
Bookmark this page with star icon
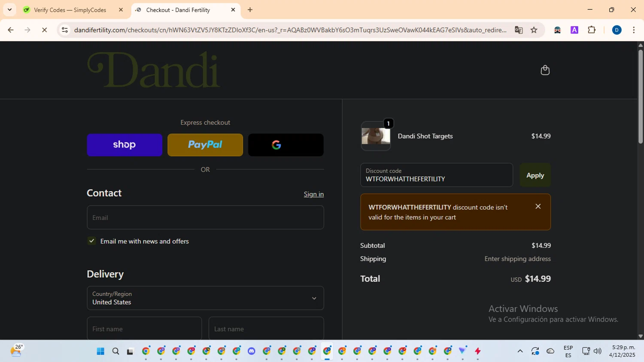pyautogui.click(x=534, y=30)
